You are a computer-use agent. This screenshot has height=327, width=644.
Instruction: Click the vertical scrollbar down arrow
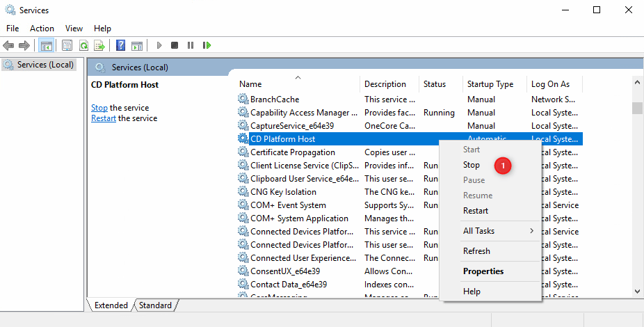coord(637,292)
